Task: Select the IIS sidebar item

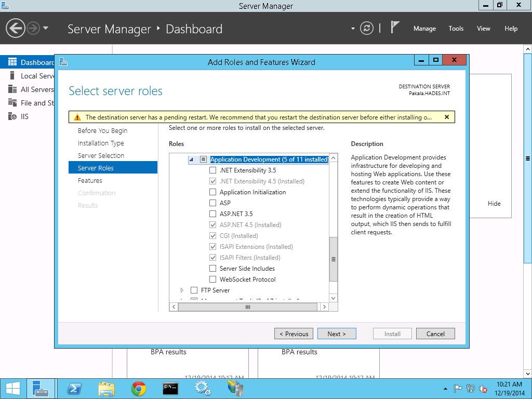Action: (24, 116)
